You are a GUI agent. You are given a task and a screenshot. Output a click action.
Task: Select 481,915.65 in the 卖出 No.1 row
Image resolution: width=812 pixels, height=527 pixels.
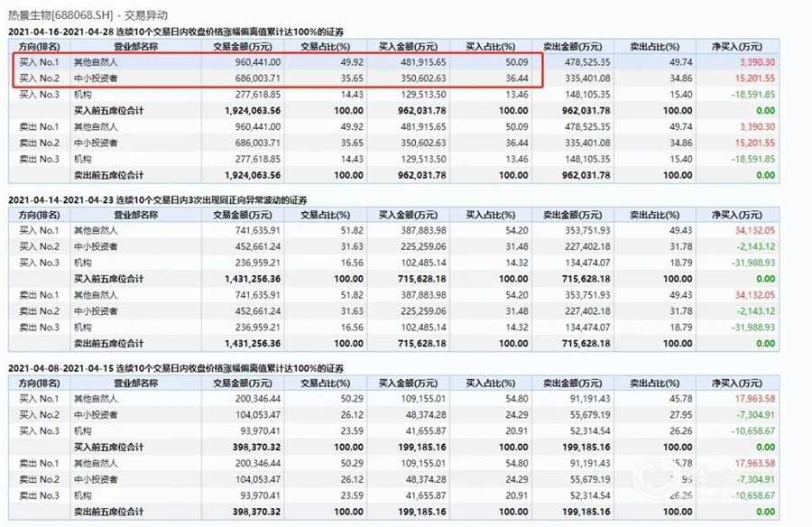[x=423, y=127]
